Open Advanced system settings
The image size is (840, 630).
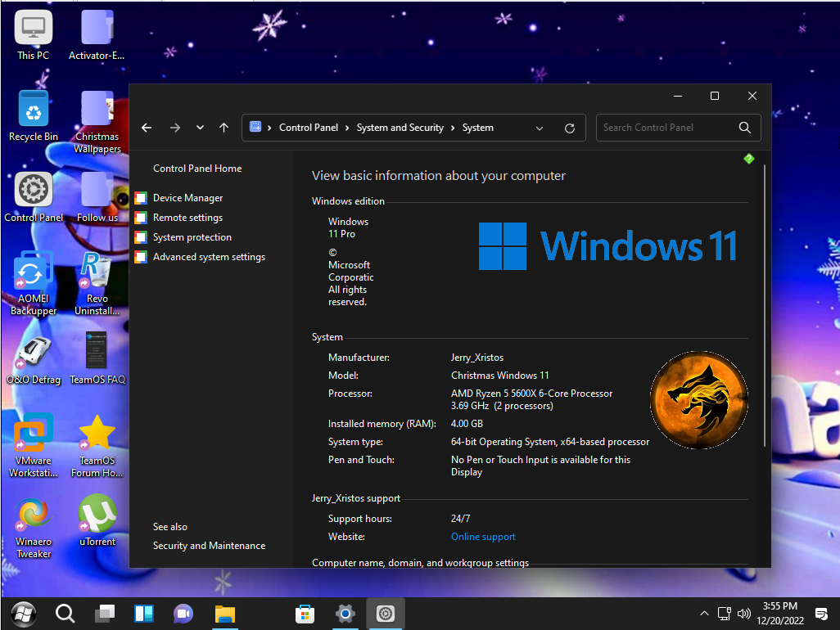209,257
